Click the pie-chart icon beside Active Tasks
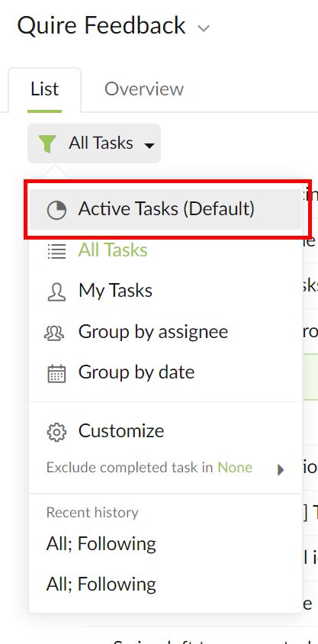The height and width of the screenshot is (644, 318). click(56, 211)
